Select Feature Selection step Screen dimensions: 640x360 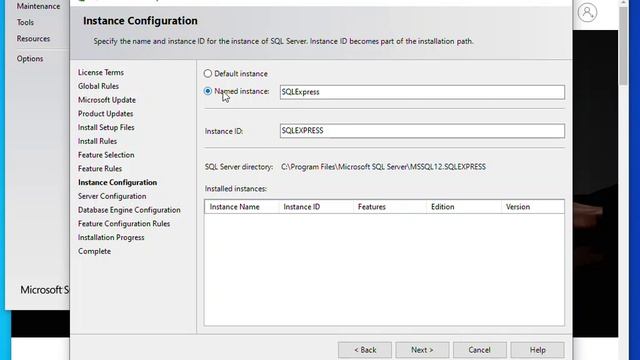[x=106, y=155]
